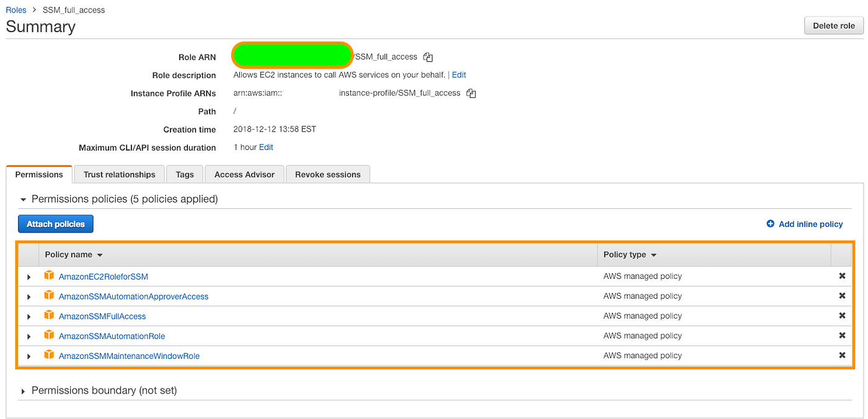Detach AmazonEC2RoleforSSM with its X icon
Image resolution: width=868 pixels, height=419 pixels.
(842, 276)
